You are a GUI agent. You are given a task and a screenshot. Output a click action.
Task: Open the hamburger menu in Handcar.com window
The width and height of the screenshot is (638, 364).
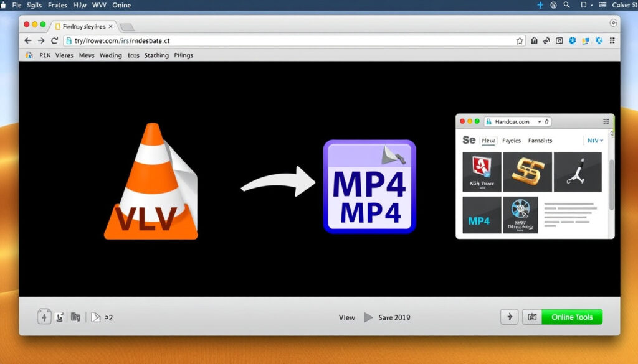coord(606,121)
